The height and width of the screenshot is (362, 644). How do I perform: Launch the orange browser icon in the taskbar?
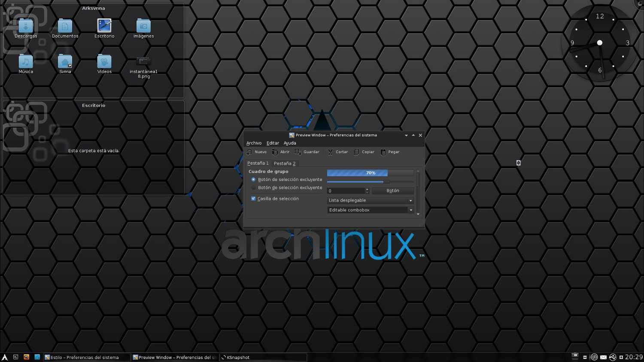pyautogui.click(x=26, y=357)
